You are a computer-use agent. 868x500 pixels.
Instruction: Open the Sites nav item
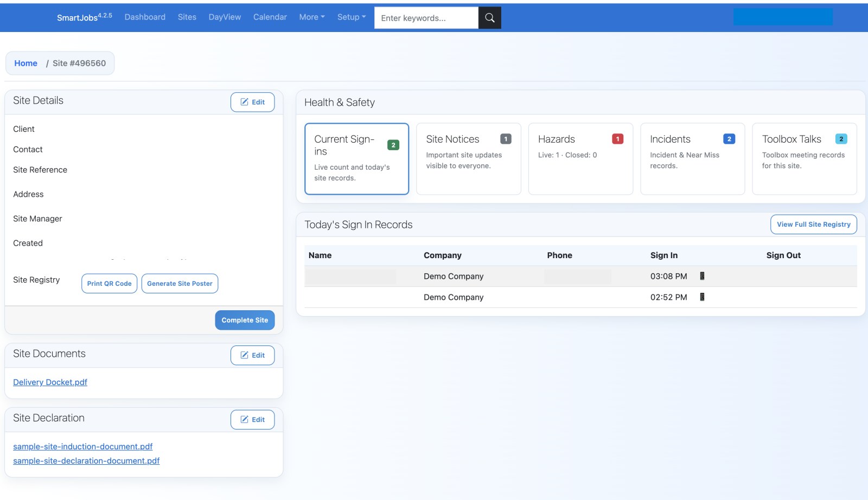(187, 17)
